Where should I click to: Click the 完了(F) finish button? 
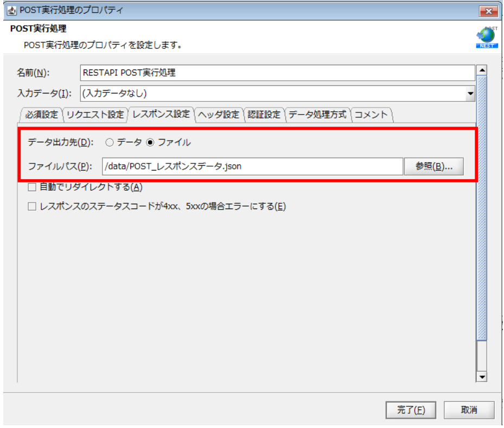411,411
